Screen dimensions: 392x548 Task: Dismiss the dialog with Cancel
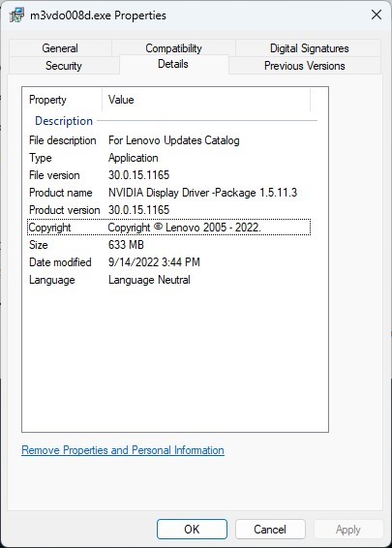270,530
